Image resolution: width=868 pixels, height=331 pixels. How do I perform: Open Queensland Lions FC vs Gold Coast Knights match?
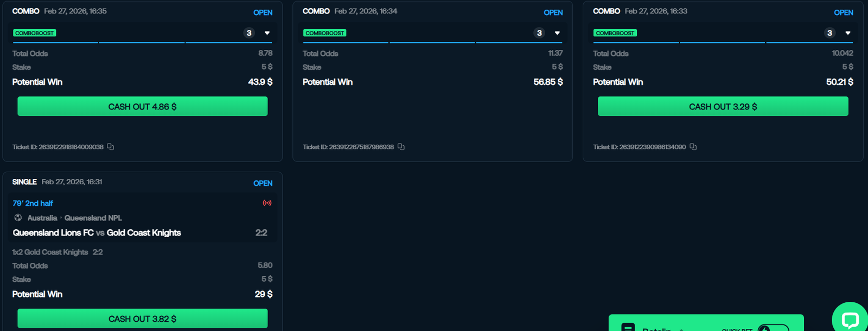(x=97, y=233)
